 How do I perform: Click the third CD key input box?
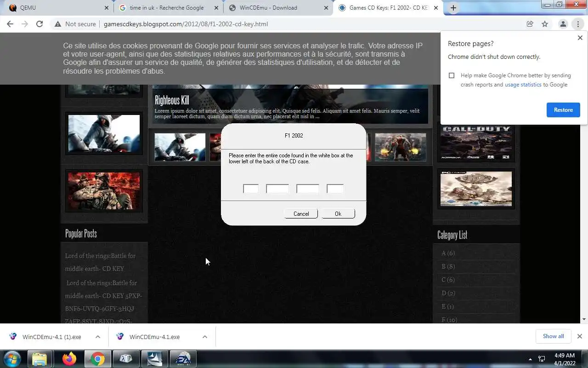[x=308, y=189]
